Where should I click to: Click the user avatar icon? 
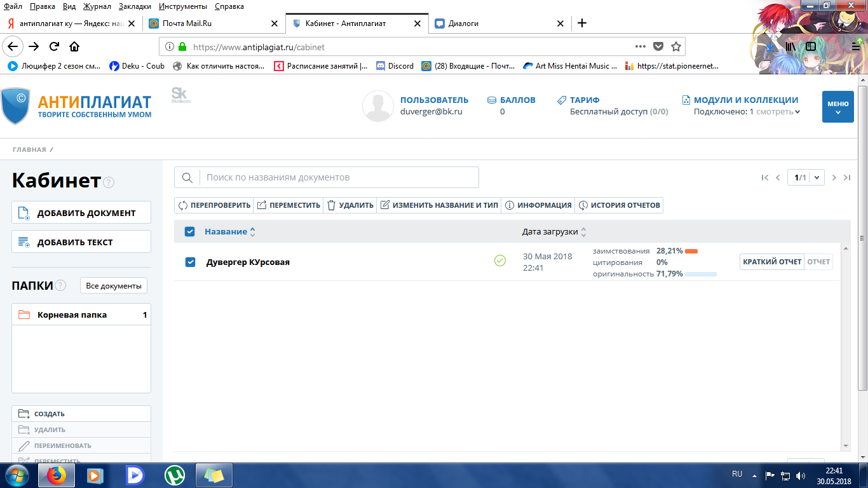[377, 106]
